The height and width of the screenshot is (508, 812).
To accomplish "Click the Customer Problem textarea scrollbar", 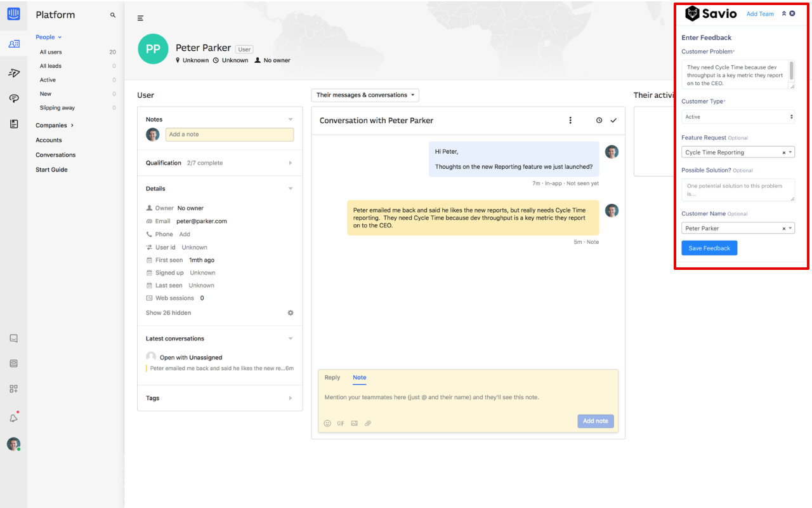I will tap(790, 69).
